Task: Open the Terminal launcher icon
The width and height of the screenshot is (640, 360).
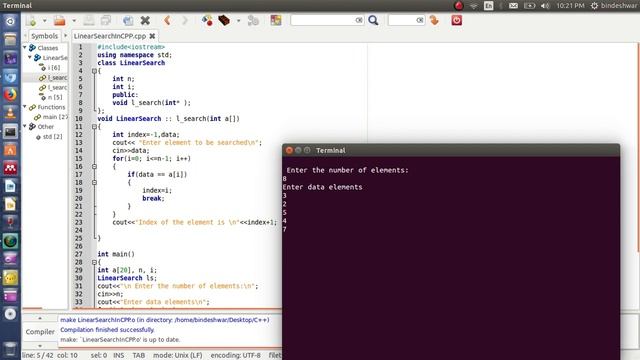Action: [x=10, y=131]
